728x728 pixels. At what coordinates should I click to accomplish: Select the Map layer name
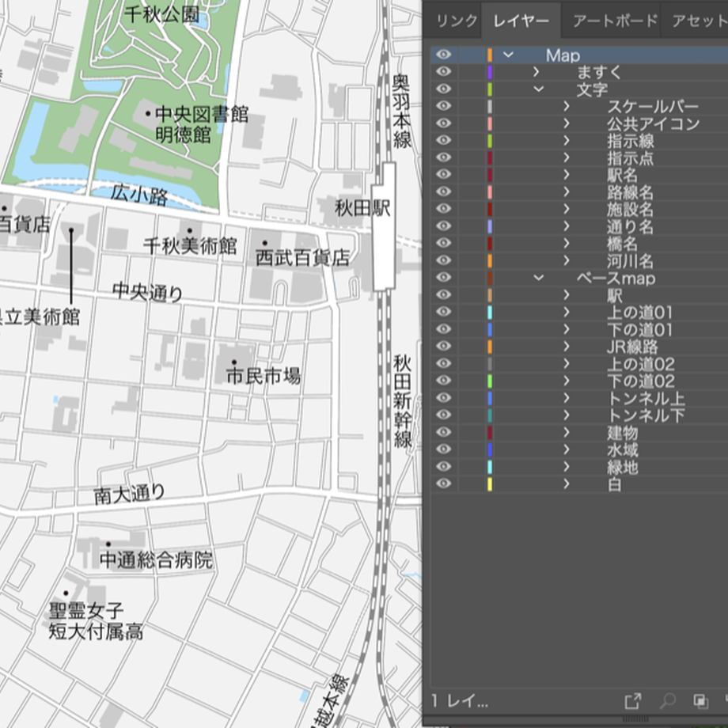coord(563,55)
